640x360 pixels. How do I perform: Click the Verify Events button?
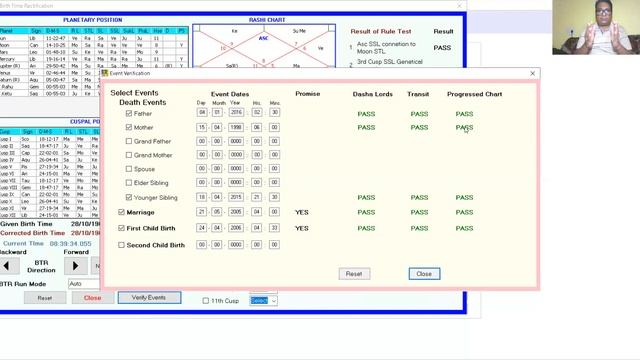point(149,298)
